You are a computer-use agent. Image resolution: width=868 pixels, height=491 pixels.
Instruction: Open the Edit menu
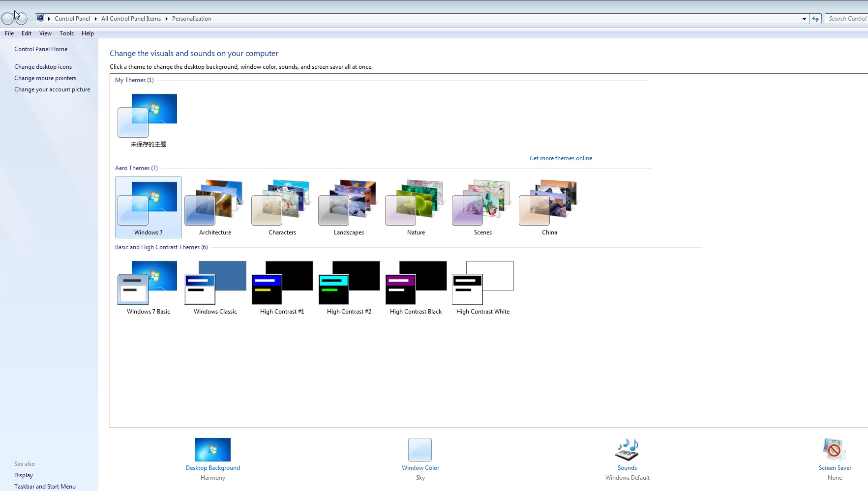[x=27, y=33]
